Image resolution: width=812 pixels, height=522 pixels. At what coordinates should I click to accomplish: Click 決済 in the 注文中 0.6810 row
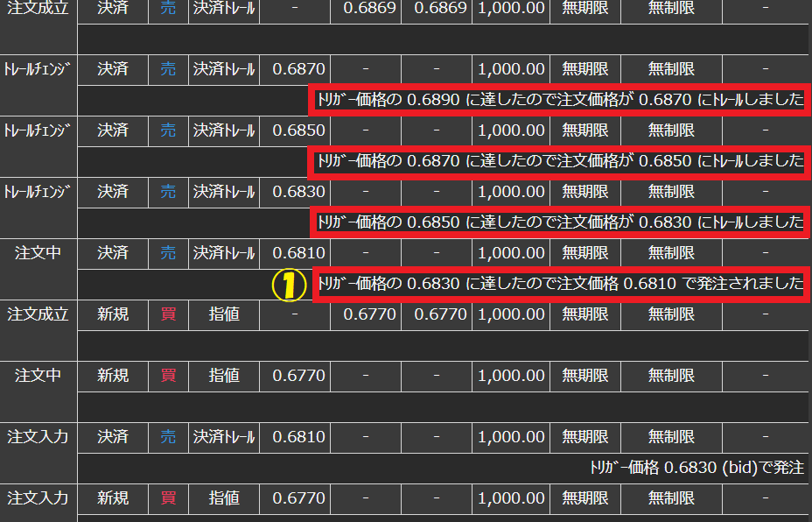(x=112, y=253)
